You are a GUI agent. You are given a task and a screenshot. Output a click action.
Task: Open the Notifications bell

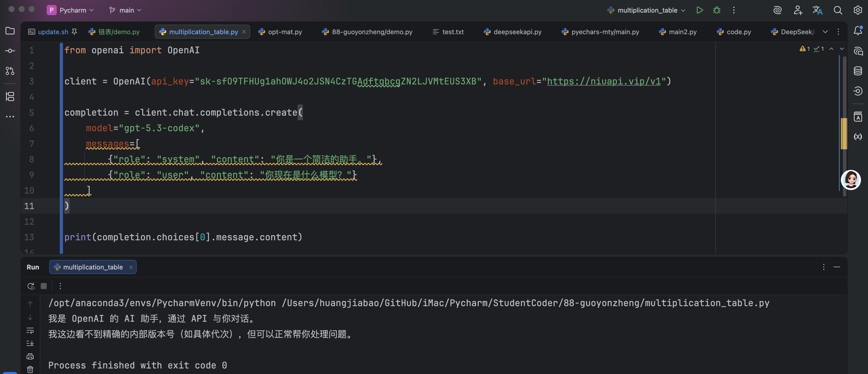pyautogui.click(x=857, y=31)
